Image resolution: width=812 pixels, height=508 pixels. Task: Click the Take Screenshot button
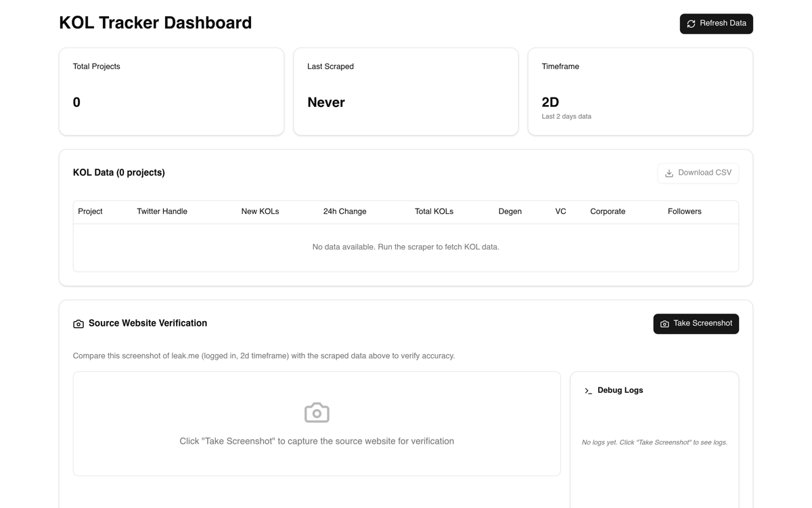(696, 324)
